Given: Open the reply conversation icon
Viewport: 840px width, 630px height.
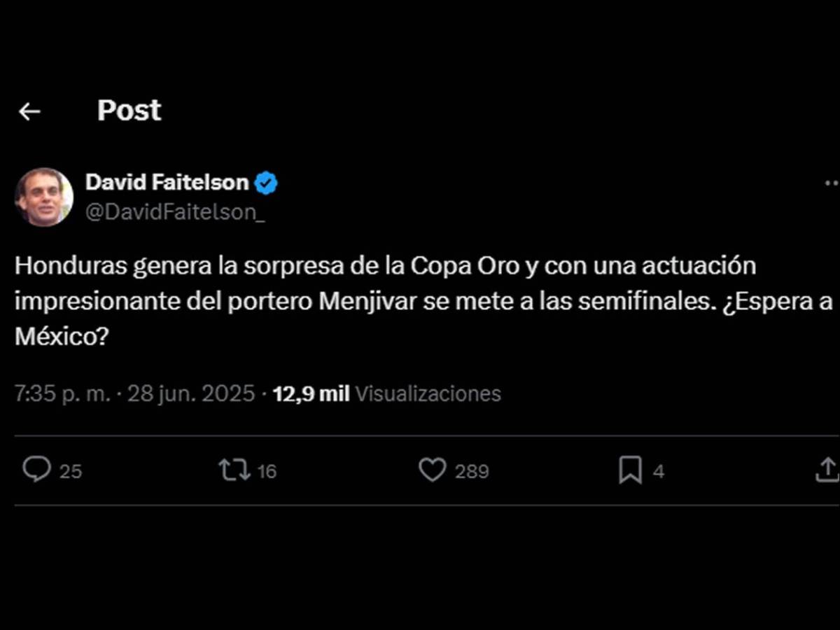Looking at the screenshot, I should 38,470.
